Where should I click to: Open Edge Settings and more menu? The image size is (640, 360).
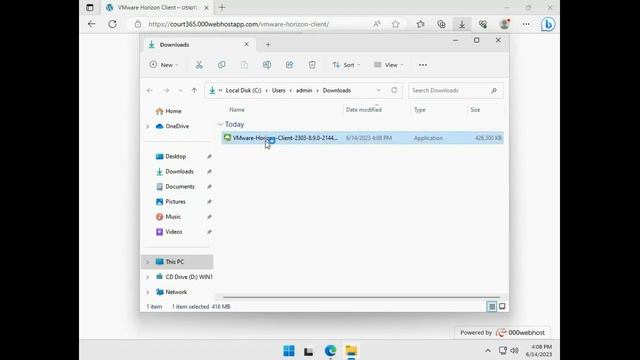(x=526, y=24)
